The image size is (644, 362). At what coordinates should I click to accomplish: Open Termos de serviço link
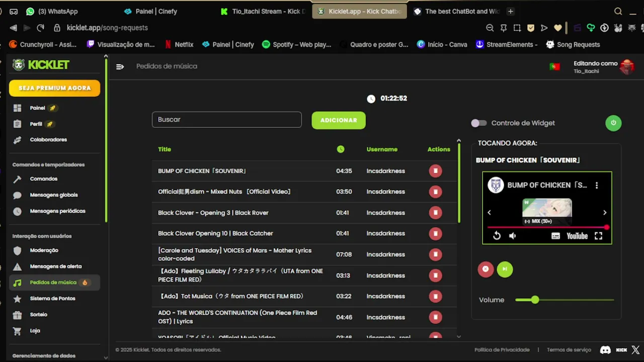pyautogui.click(x=569, y=350)
